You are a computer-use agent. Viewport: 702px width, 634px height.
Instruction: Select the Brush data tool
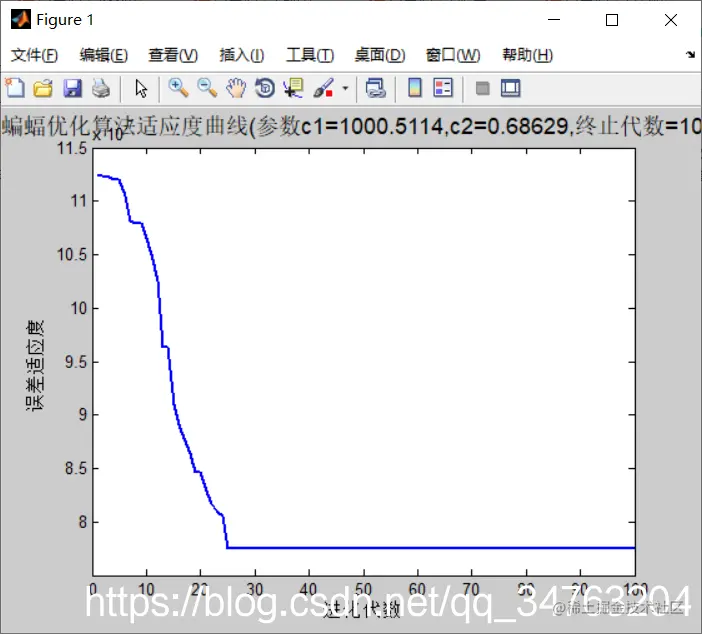(x=324, y=88)
